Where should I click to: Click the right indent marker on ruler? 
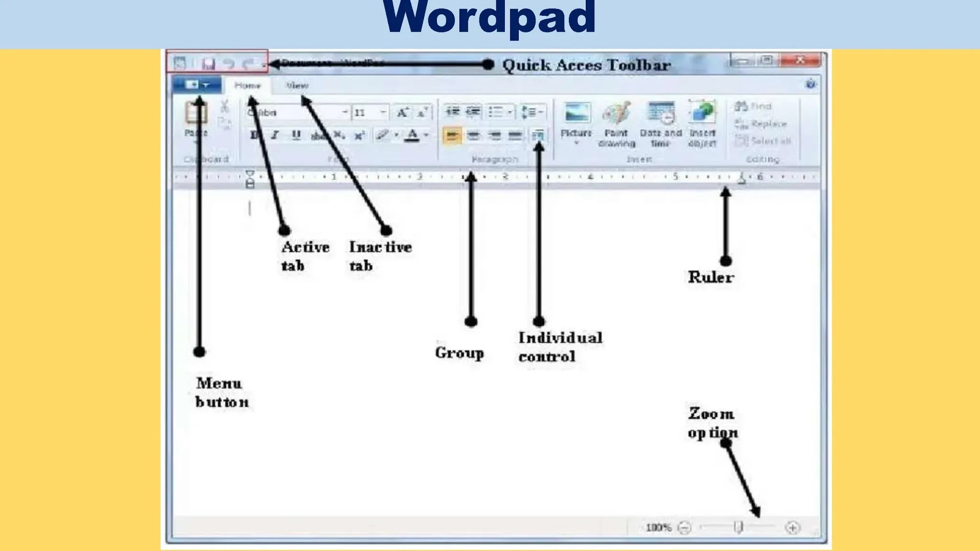tap(742, 179)
